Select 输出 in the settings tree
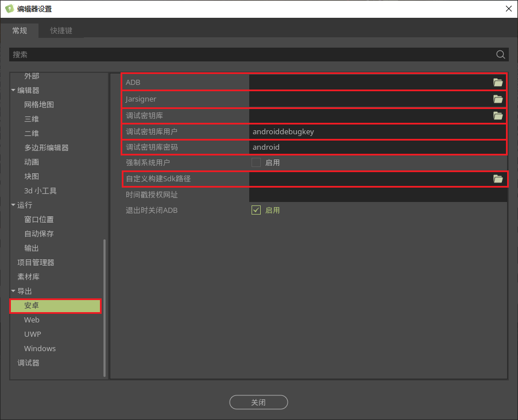Viewport: 518px width, 420px height. point(32,248)
